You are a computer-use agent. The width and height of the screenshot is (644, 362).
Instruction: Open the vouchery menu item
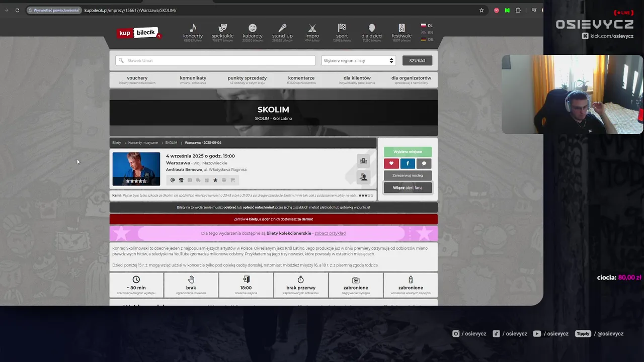137,79
